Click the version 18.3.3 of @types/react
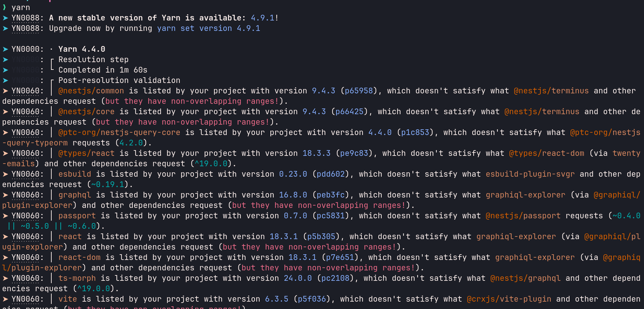 tap(317, 153)
